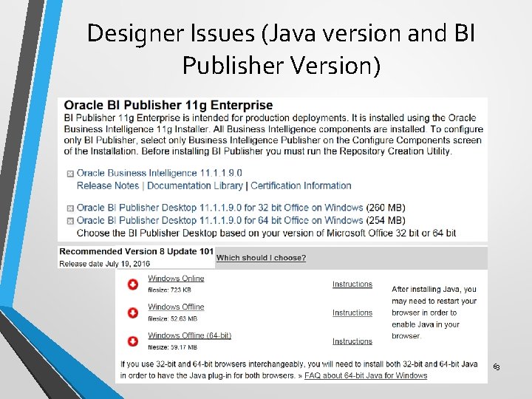Open the Certification Information link
532x399 pixels.
(x=301, y=185)
